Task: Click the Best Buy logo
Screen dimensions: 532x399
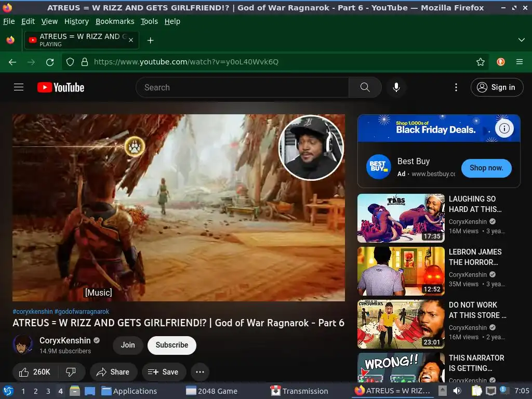Action: click(379, 167)
